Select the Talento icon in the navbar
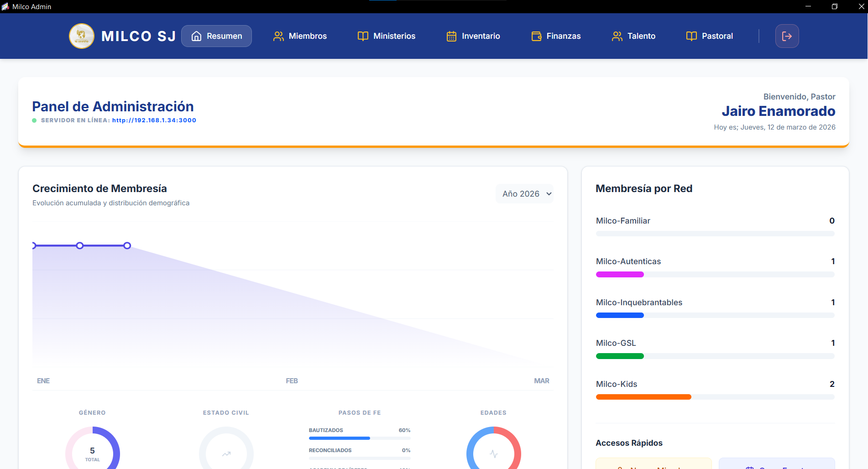This screenshot has width=868, height=469. pyautogui.click(x=617, y=36)
